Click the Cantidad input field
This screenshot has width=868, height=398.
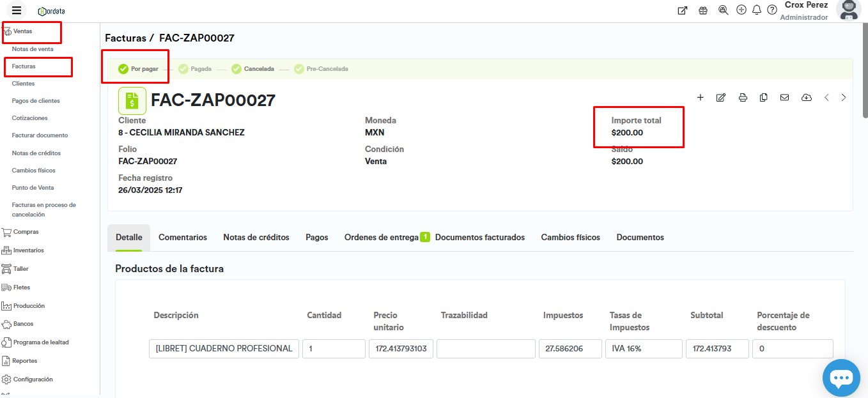(333, 349)
